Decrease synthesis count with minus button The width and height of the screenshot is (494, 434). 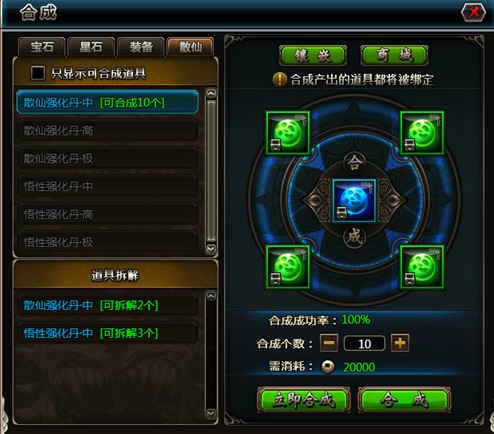pos(329,343)
